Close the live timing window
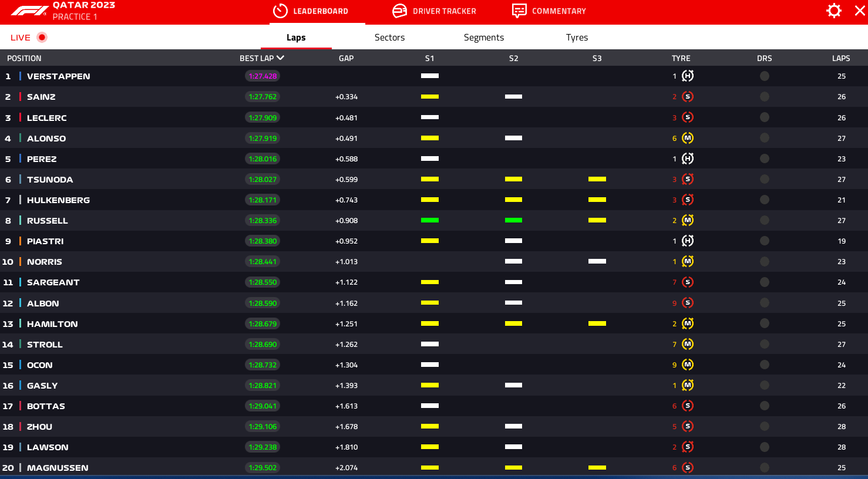The width and height of the screenshot is (868, 479). click(x=860, y=11)
